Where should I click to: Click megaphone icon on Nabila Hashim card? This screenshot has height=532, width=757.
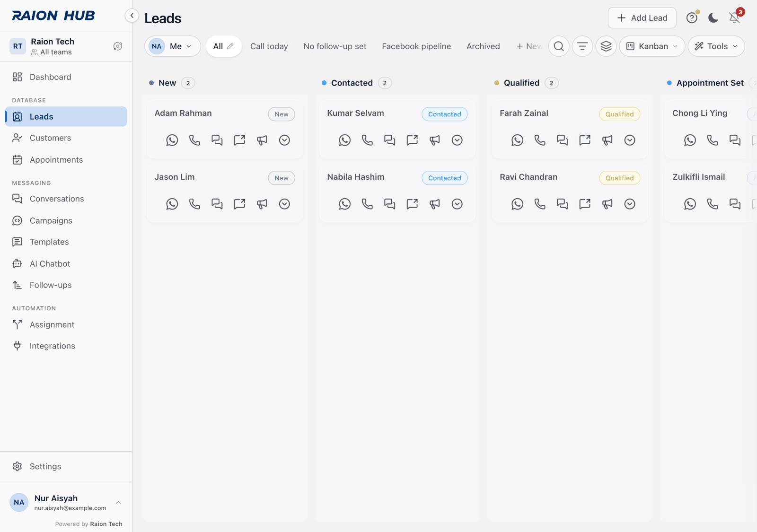pyautogui.click(x=435, y=204)
